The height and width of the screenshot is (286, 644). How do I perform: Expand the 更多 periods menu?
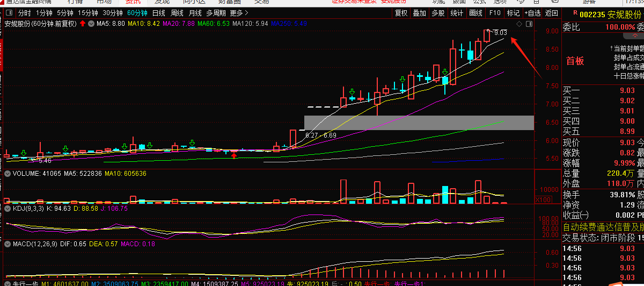(x=239, y=13)
